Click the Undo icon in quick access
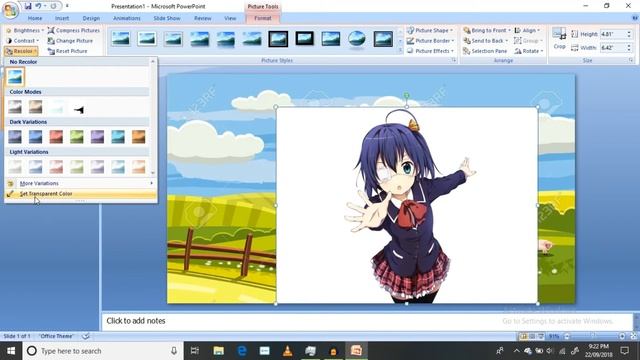This screenshot has height=360, width=640. [x=38, y=6]
